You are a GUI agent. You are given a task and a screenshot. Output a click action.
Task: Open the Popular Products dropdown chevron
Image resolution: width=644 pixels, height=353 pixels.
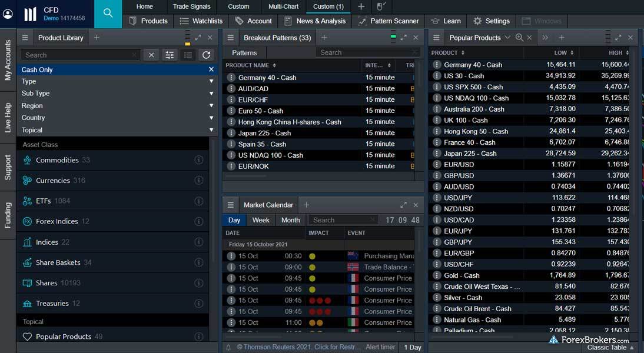(x=507, y=38)
